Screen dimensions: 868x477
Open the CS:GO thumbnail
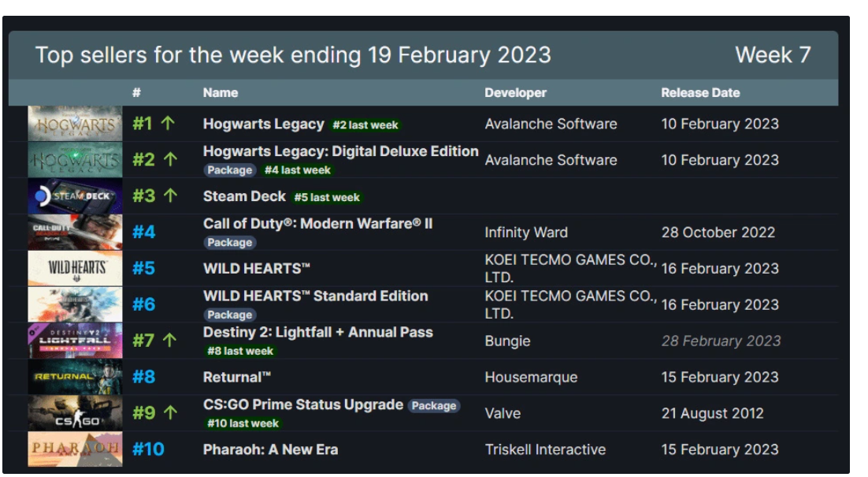pyautogui.click(x=75, y=412)
